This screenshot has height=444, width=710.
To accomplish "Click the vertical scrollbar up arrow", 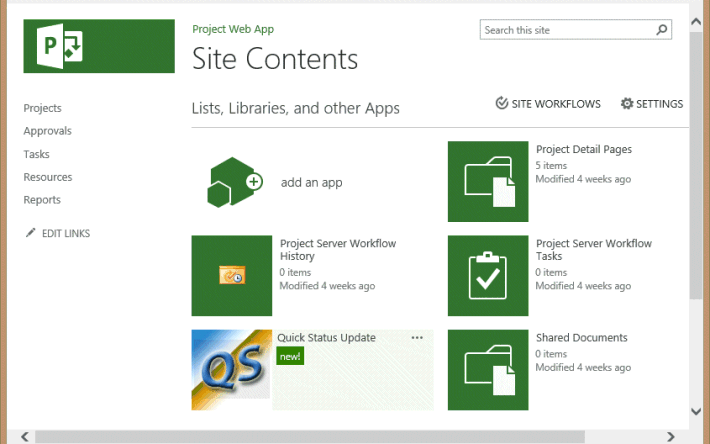I will click(696, 22).
